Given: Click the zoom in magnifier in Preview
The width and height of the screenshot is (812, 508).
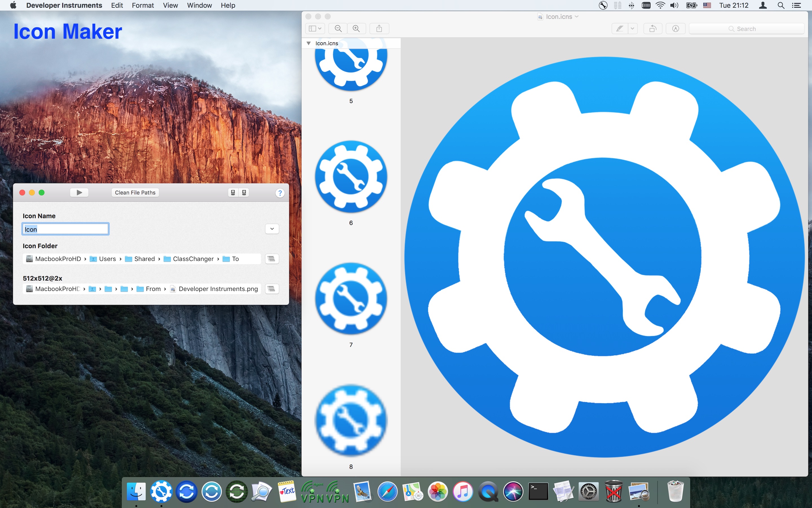Looking at the screenshot, I should 356,29.
